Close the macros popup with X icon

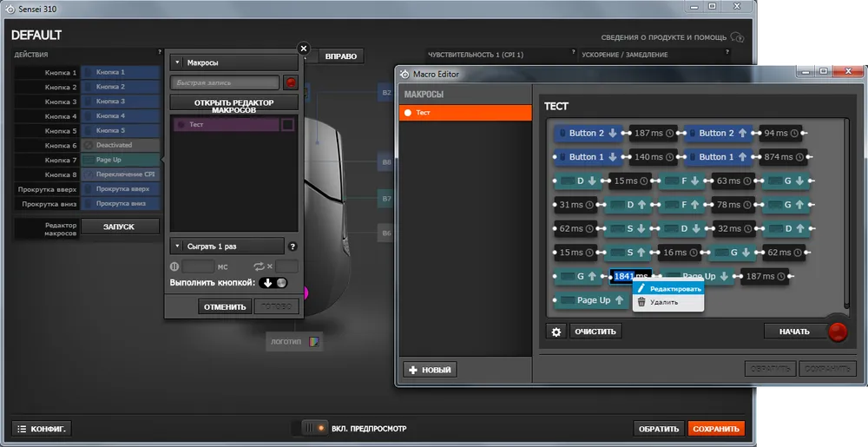tap(303, 49)
